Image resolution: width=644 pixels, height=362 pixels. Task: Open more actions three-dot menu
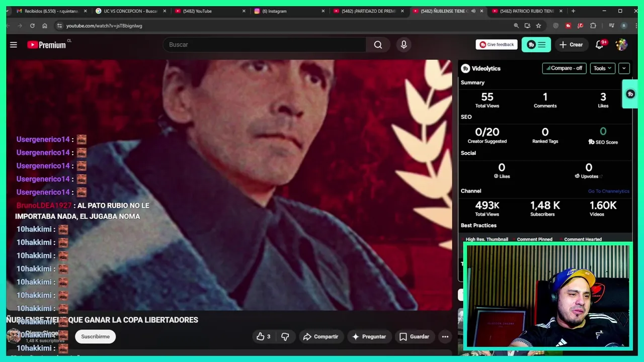tap(445, 336)
